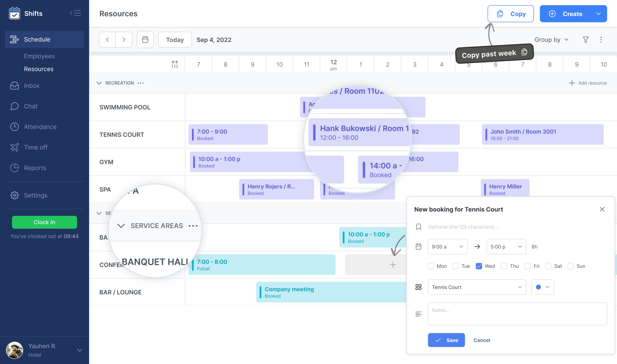Open the schedule filter options
Screen dimensions: 617x364
coord(585,39)
